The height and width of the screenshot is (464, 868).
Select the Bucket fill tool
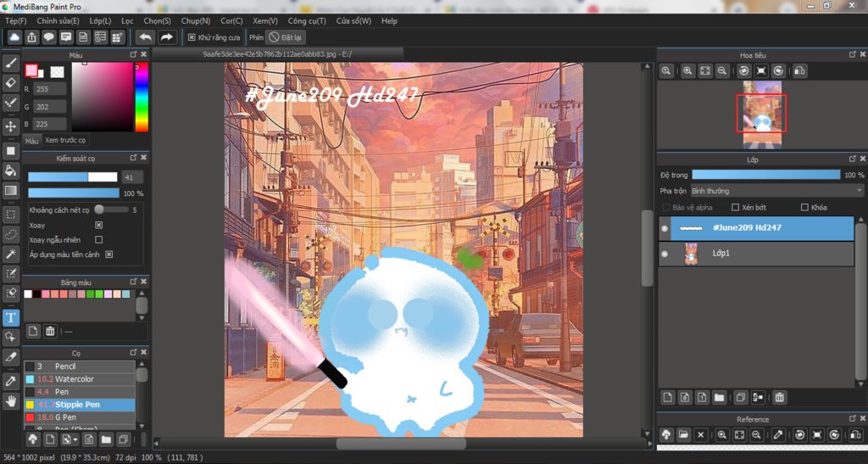(x=10, y=171)
